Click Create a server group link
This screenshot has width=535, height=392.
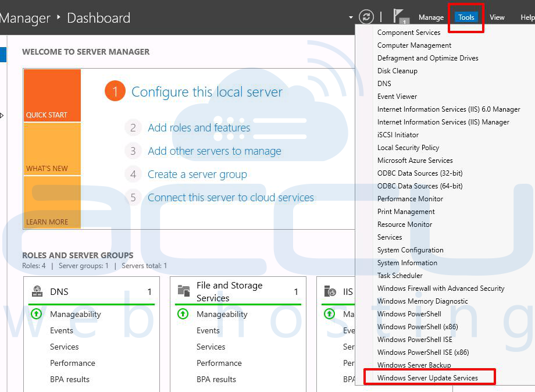197,174
